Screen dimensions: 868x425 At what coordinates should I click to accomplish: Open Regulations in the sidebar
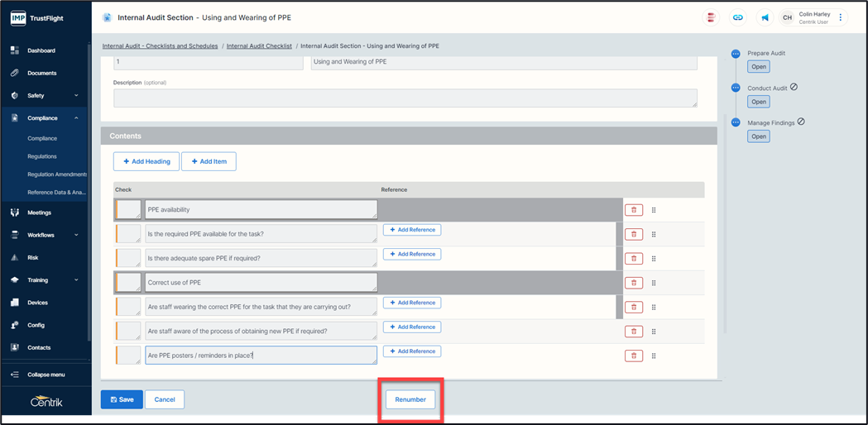(x=42, y=156)
